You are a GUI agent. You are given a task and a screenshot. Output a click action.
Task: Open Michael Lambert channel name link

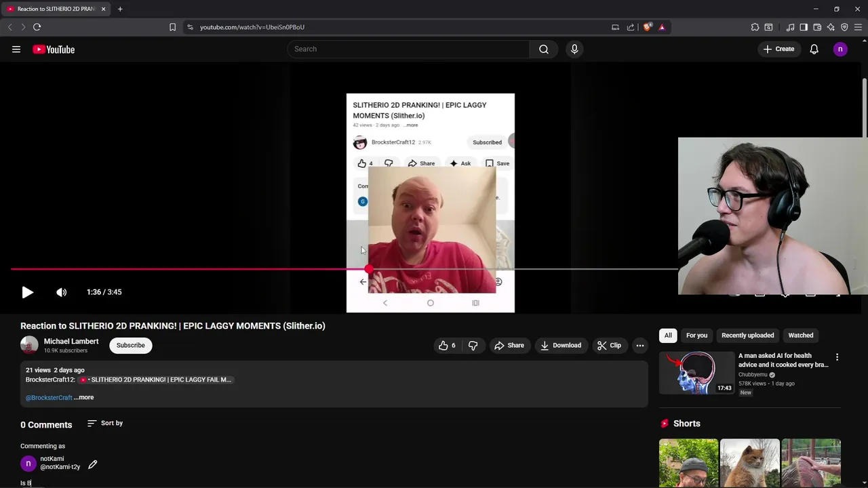pos(71,342)
